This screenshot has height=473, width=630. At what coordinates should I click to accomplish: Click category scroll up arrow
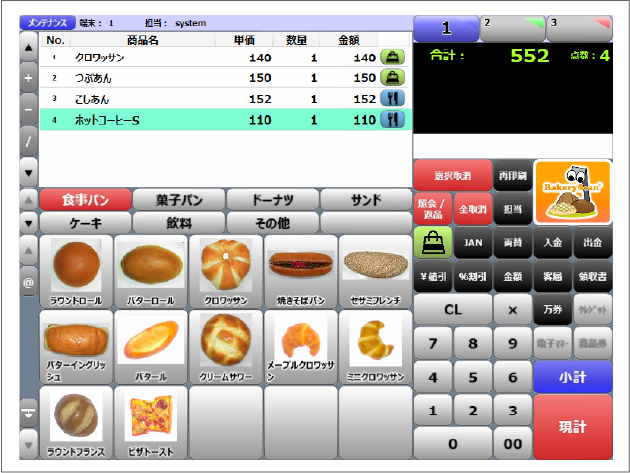(x=29, y=200)
